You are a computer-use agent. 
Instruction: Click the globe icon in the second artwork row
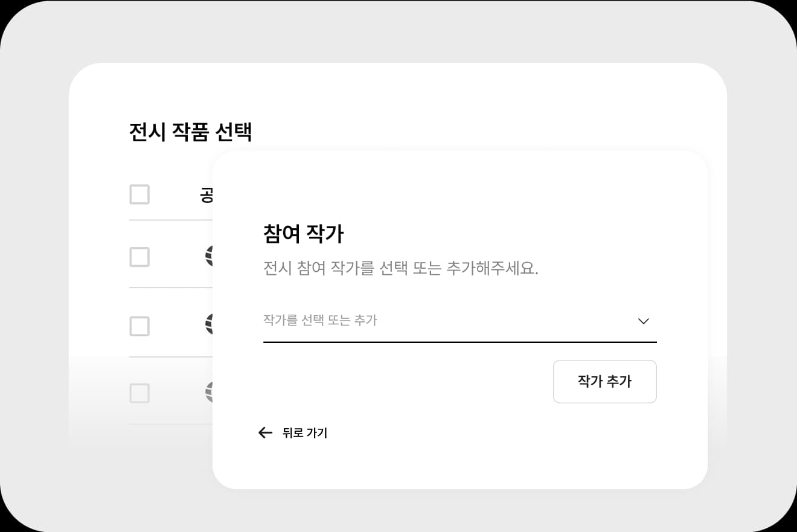(209, 325)
